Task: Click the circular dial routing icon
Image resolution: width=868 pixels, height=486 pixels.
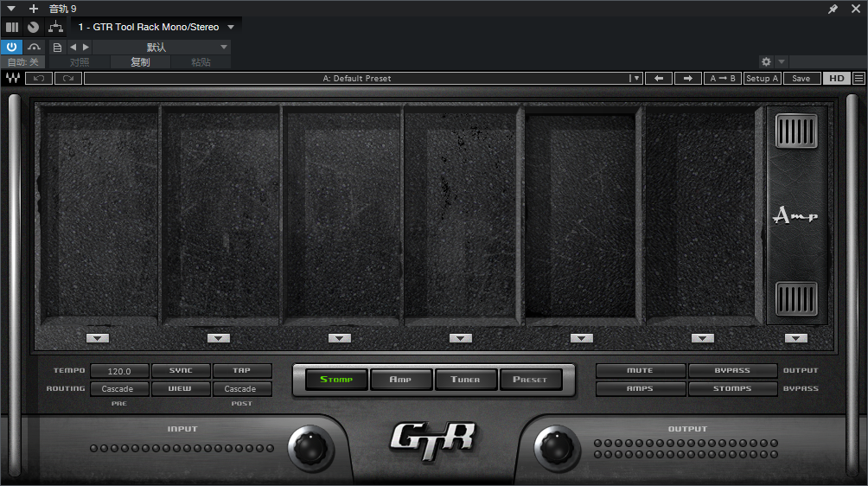Action: [x=33, y=27]
